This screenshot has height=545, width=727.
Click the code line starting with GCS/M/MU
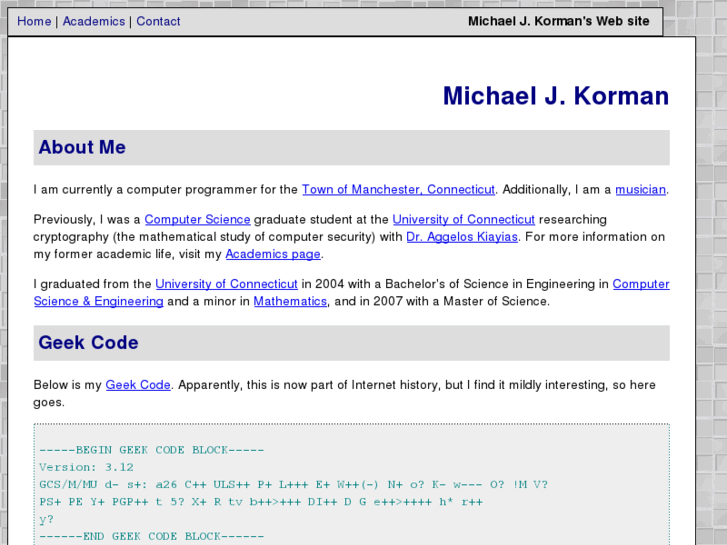[293, 485]
